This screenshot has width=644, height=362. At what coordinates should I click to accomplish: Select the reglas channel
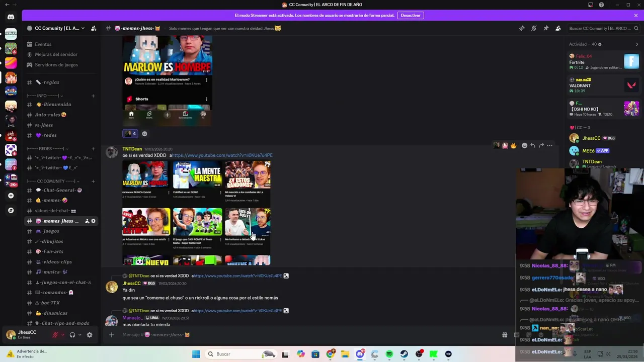61,82
